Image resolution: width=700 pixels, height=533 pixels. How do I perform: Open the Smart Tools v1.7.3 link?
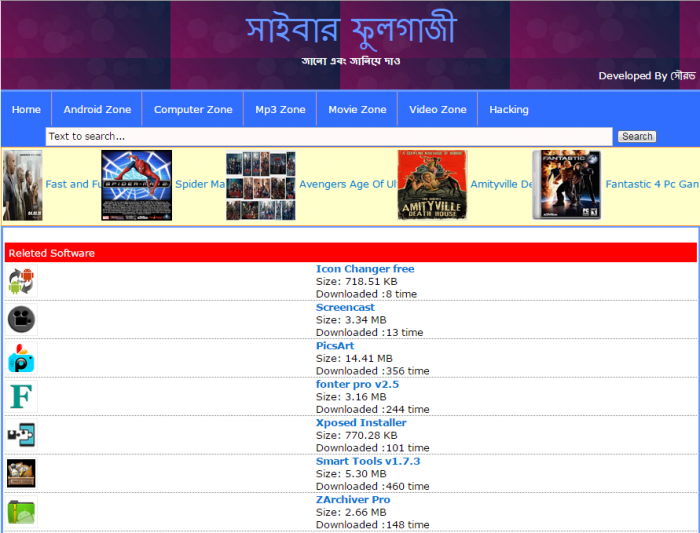click(368, 461)
